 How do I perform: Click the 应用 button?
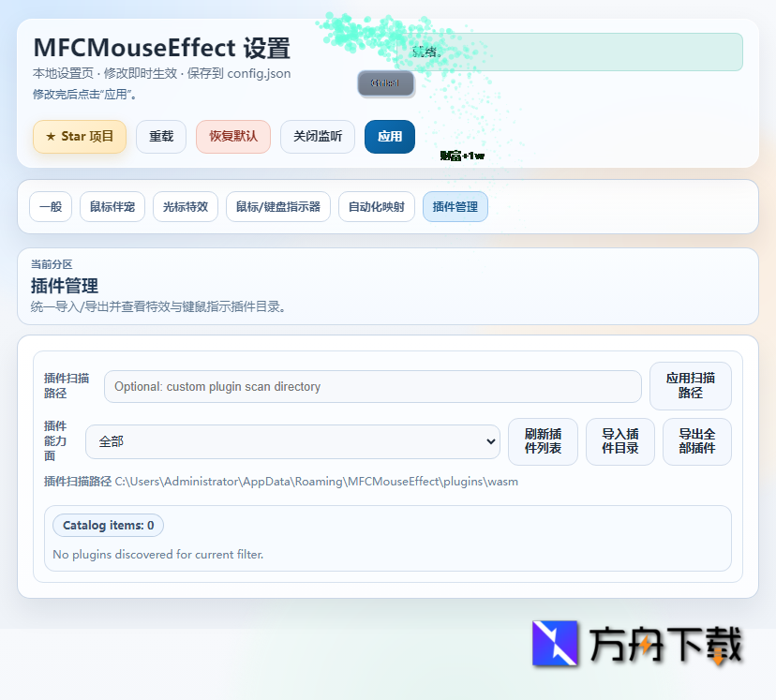coord(389,136)
